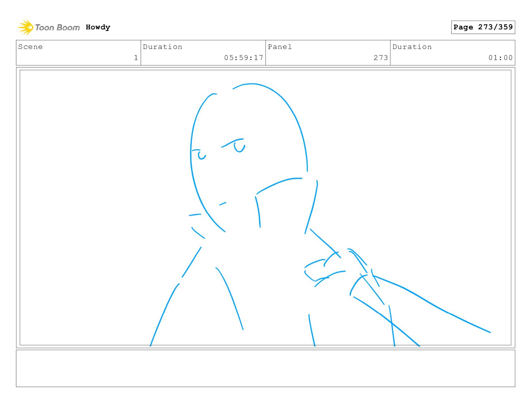Click the panel duration value '01:00'
This screenshot has height=411, width=532.
[x=500, y=58]
